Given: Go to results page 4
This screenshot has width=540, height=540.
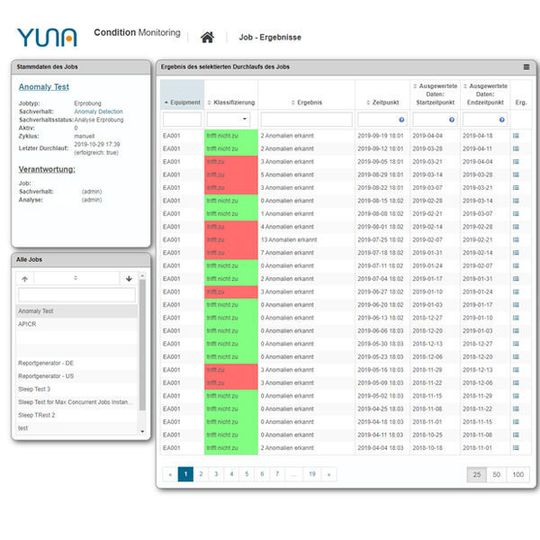Looking at the screenshot, I should coord(232,474).
